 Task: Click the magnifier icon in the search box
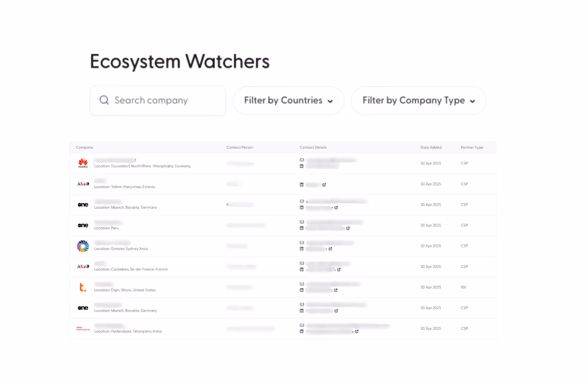pyautogui.click(x=104, y=100)
